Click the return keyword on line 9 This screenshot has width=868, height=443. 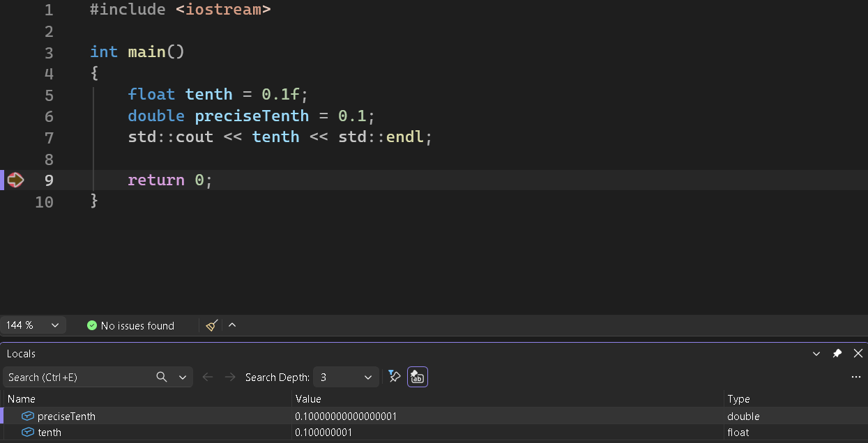pyautogui.click(x=156, y=180)
